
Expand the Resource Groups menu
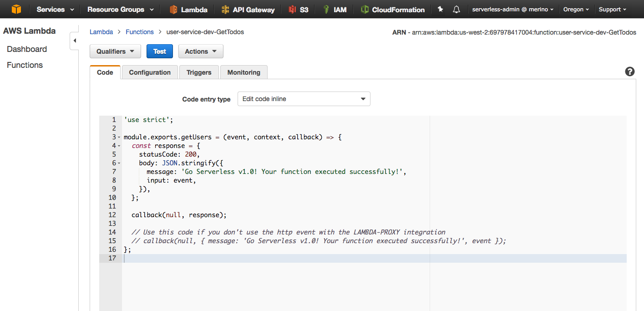121,10
